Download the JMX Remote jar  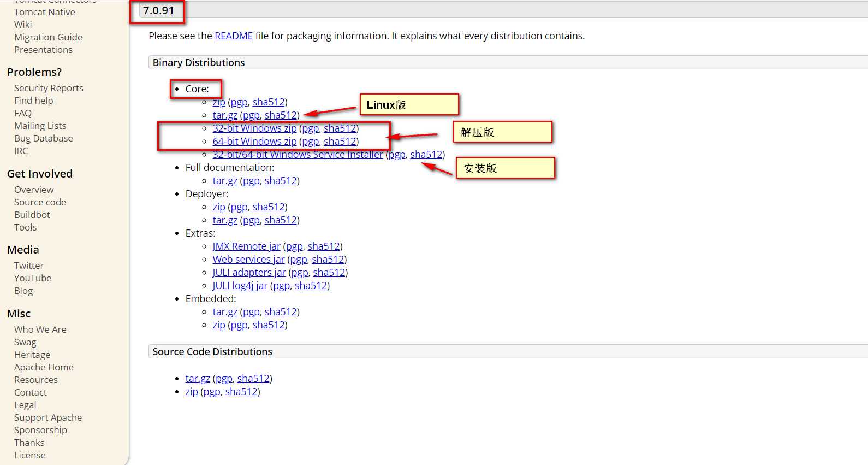coord(246,246)
